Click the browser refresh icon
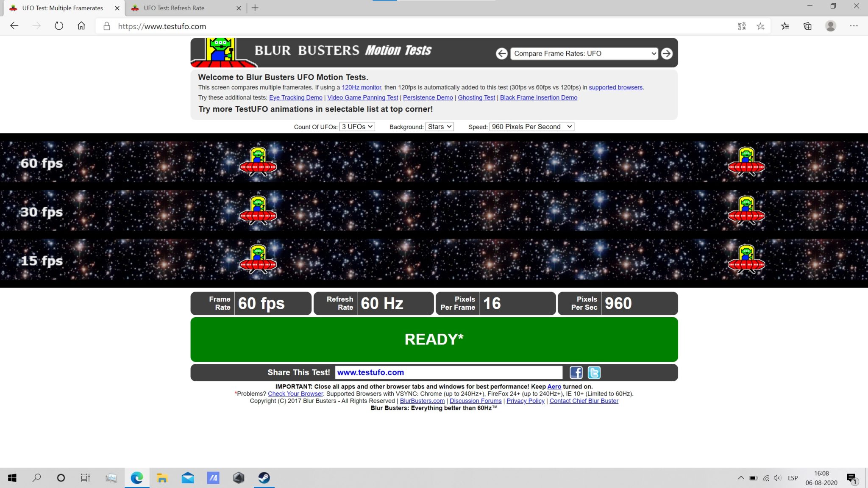868x488 pixels. pyautogui.click(x=59, y=26)
